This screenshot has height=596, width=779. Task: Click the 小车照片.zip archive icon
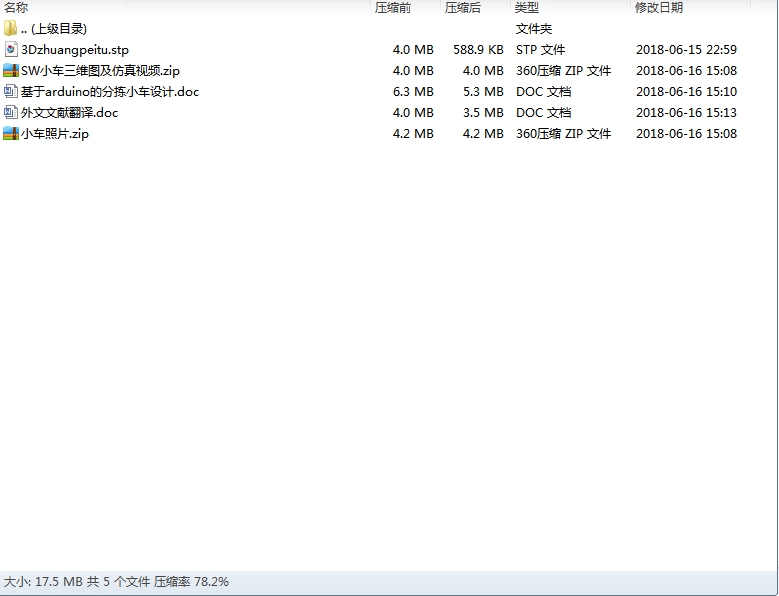(x=10, y=134)
